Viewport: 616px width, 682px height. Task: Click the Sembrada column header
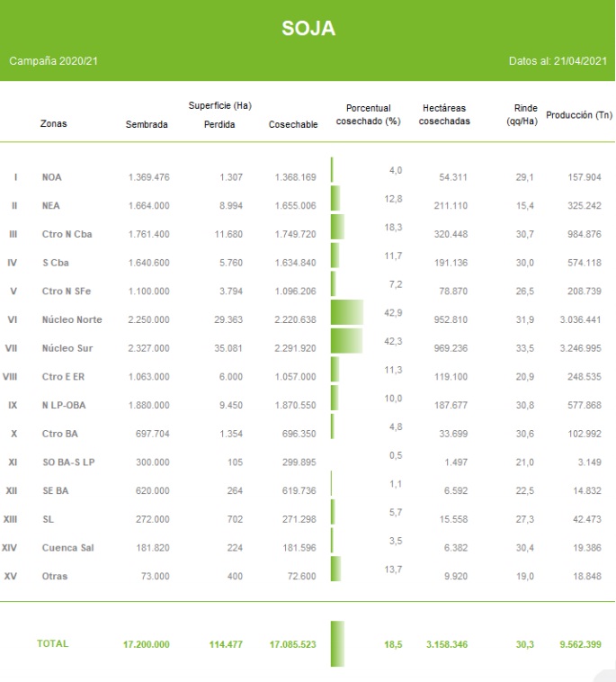tap(147, 124)
